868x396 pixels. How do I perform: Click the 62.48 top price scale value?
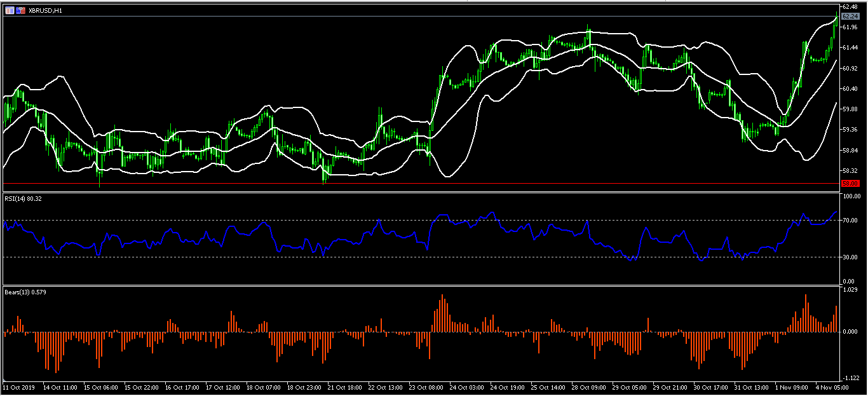848,6
